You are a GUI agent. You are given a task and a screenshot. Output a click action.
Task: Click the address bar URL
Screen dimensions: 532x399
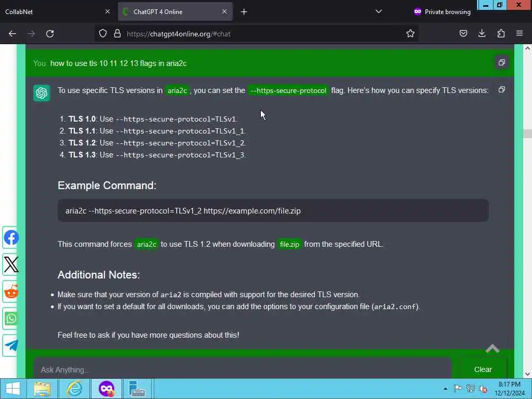point(179,34)
